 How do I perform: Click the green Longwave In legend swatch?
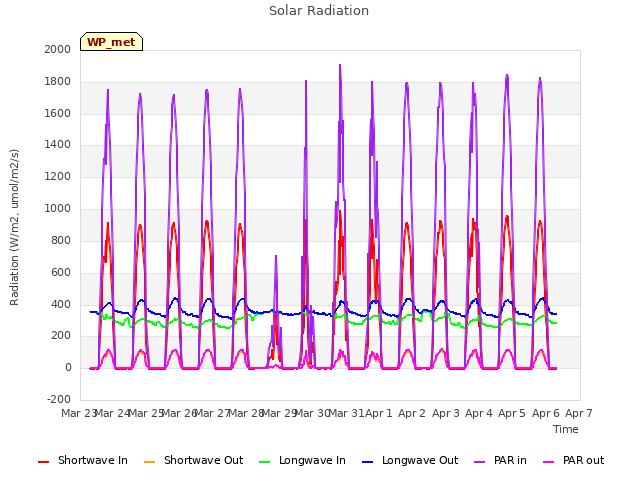click(264, 462)
